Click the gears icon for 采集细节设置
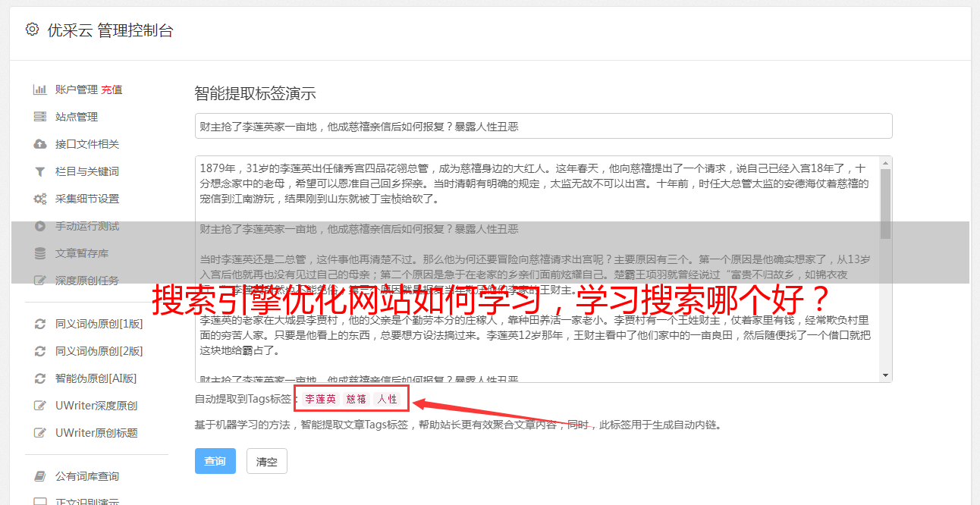This screenshot has height=505, width=980. (40, 199)
